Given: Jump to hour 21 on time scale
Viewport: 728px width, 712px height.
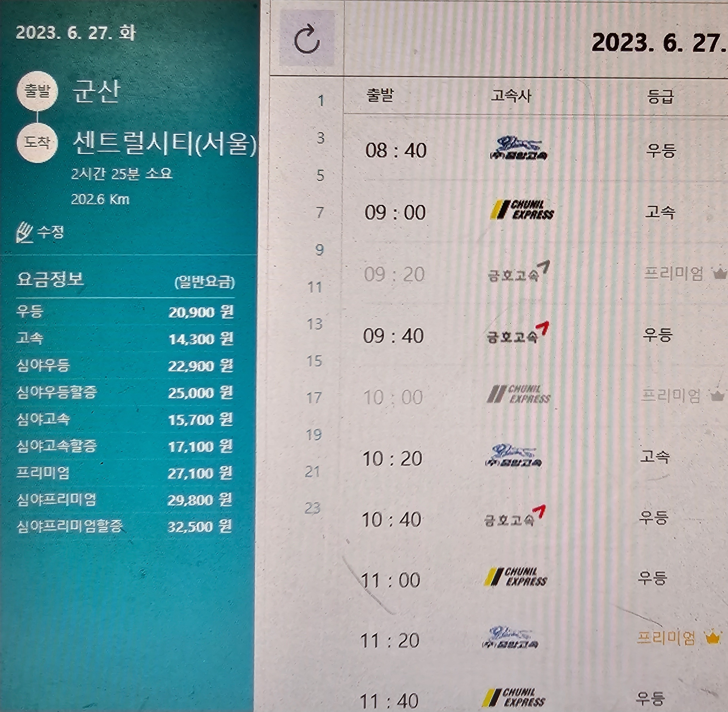Looking at the screenshot, I should pos(312,472).
